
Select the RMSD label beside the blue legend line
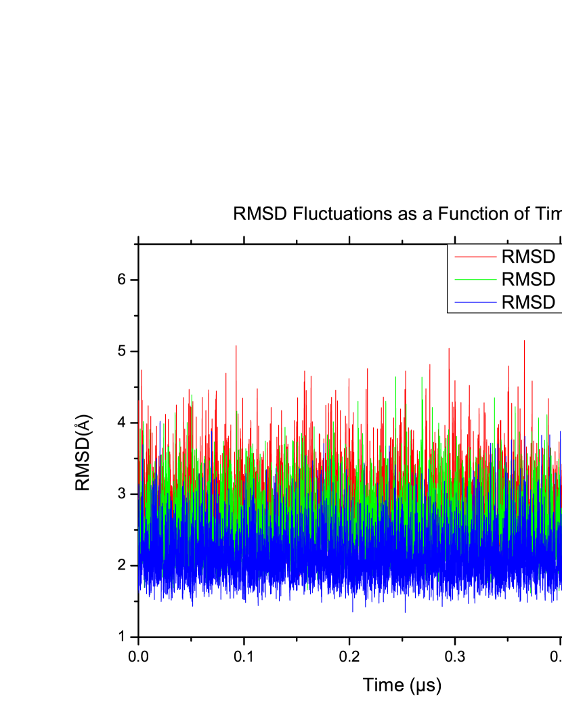pyautogui.click(x=528, y=302)
